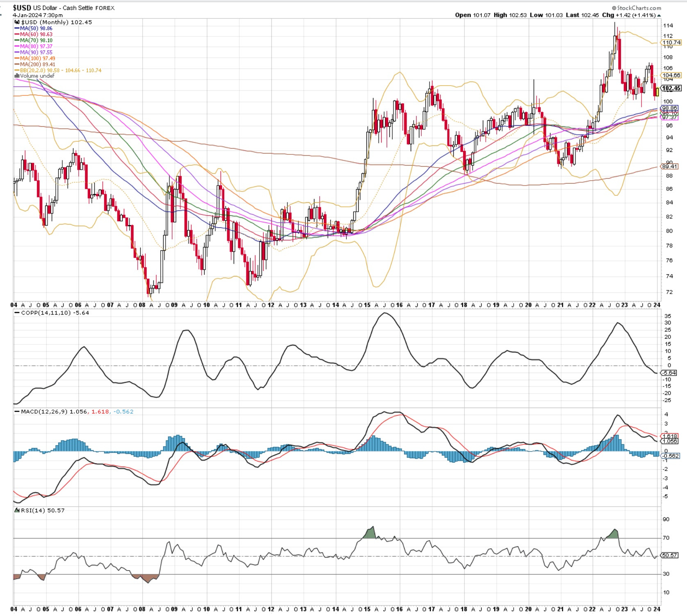Click the 'MA(200) 89.41' legend entry
This screenshot has height=616, width=687.
coord(38,64)
